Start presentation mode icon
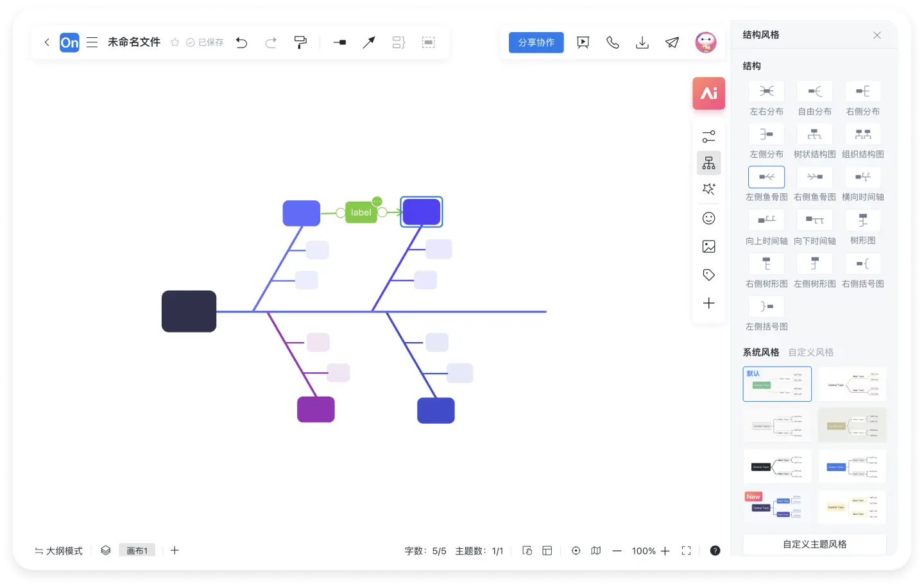Image resolution: width=924 pixels, height=588 pixels. tap(583, 43)
